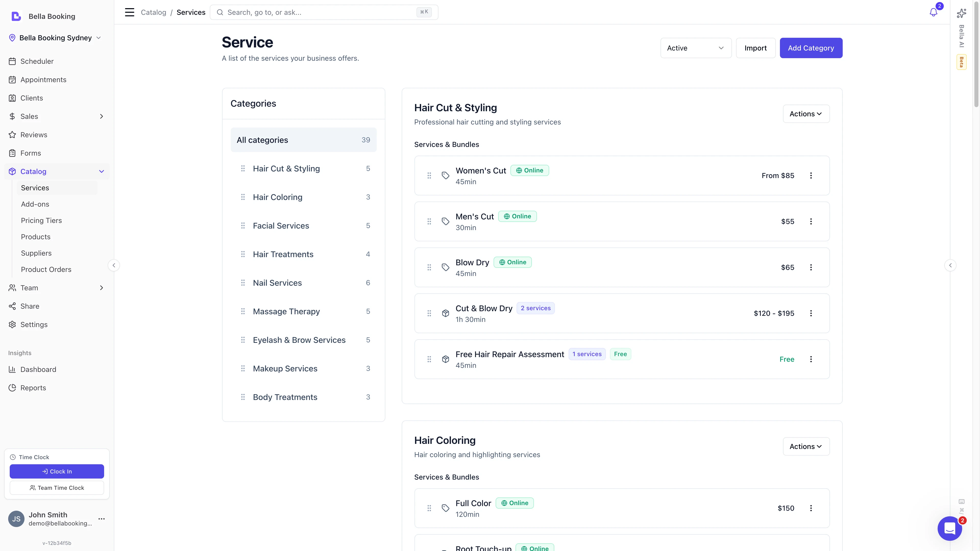Expand the Sales submenu chevron
The image size is (980, 551).
tap(101, 116)
